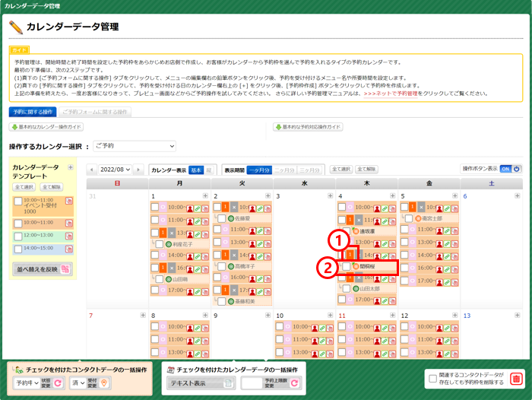
Task: Check the August 1 10:00 slot checkbox
Action: tap(155, 207)
